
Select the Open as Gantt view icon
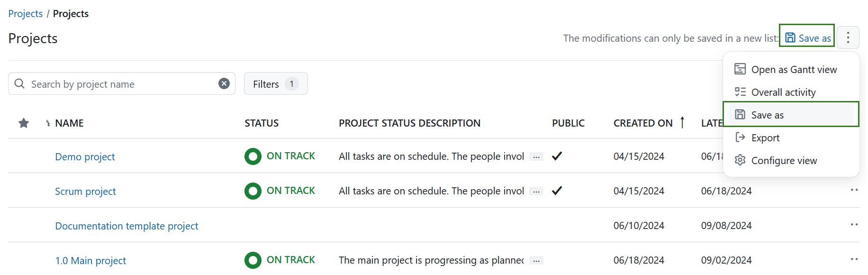(740, 69)
